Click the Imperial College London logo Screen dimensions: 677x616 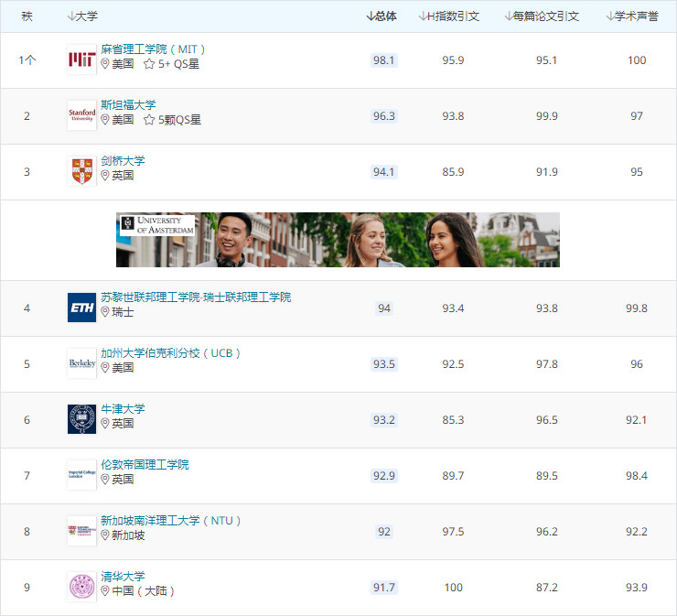[x=81, y=475]
